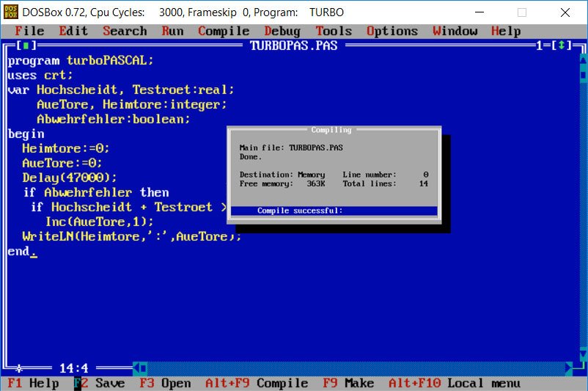Click cursor position indicator 14:4
The width and height of the screenshot is (588, 391).
point(74,368)
